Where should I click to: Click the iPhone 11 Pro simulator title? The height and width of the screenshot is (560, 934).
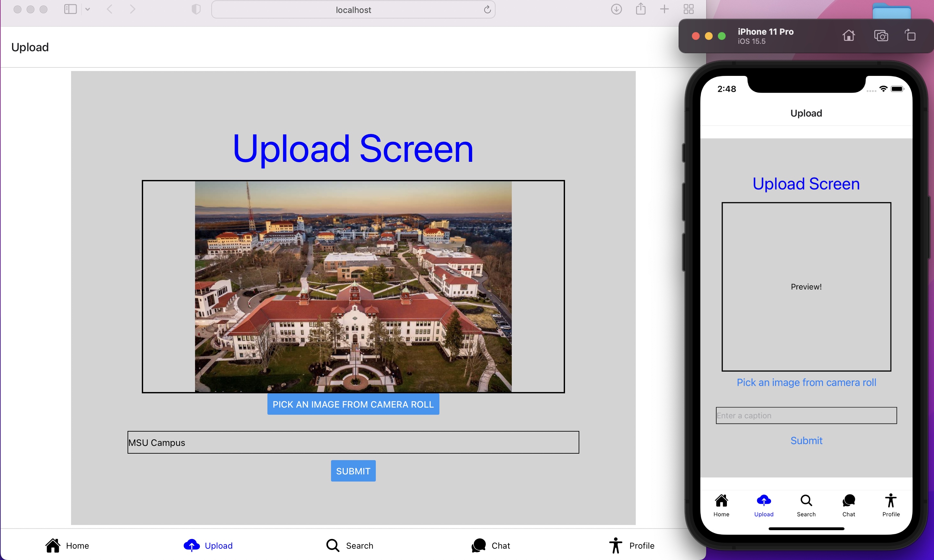766,32
